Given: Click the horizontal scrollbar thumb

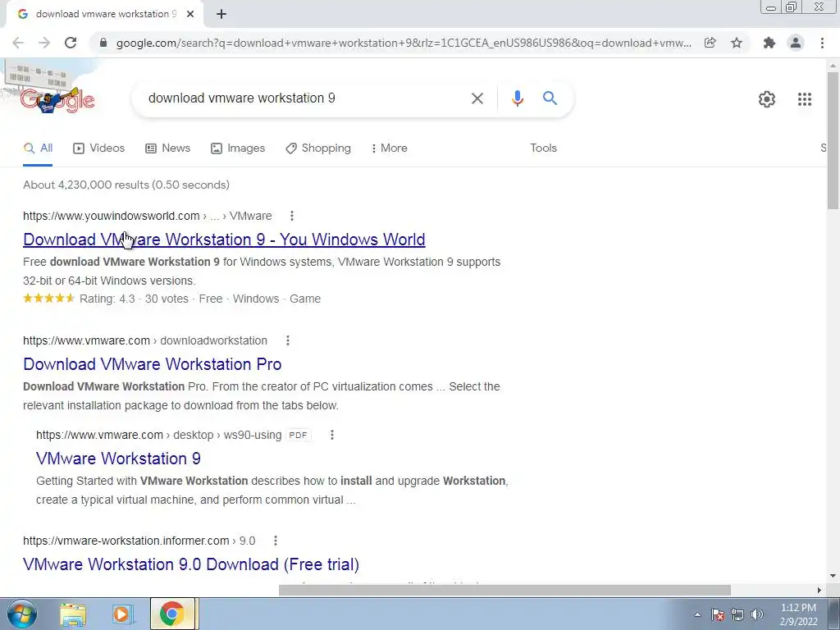Looking at the screenshot, I should point(504,591).
